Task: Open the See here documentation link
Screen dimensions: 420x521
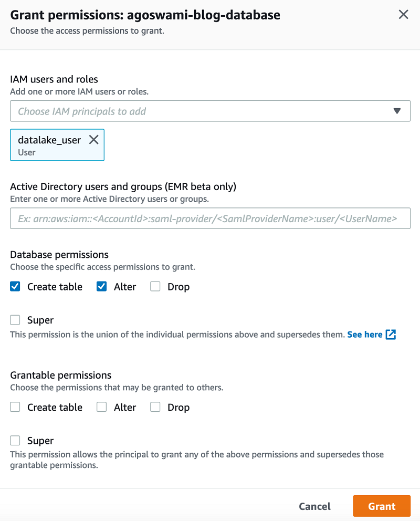Action: 364,335
